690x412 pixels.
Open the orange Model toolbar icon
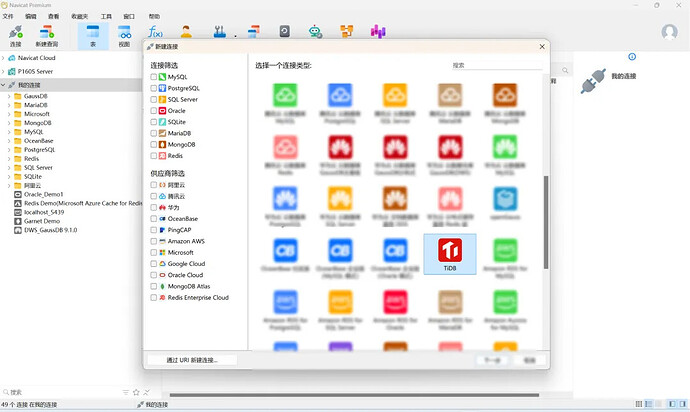tap(347, 32)
